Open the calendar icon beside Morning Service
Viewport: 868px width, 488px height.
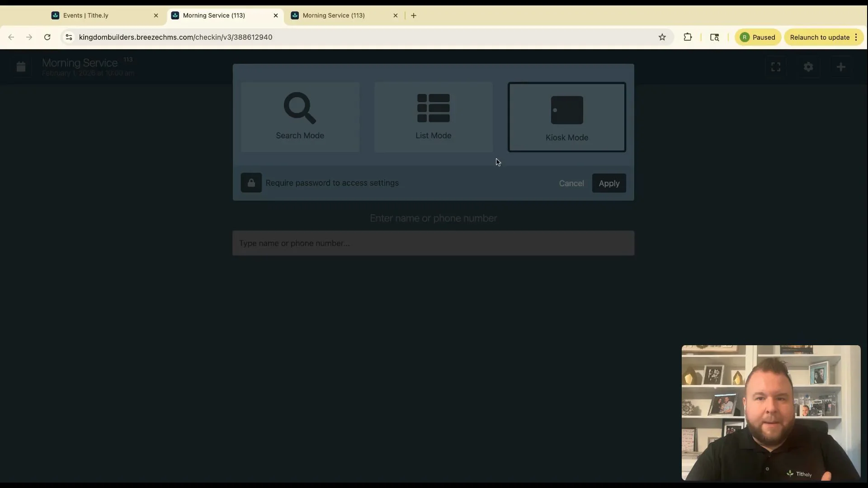(21, 67)
